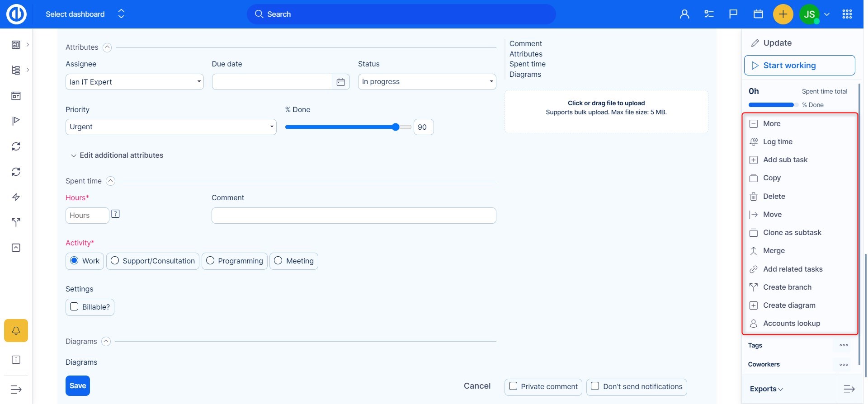This screenshot has width=868, height=404.
Task: Choose Log time from the sidebar menu
Action: [x=778, y=142]
